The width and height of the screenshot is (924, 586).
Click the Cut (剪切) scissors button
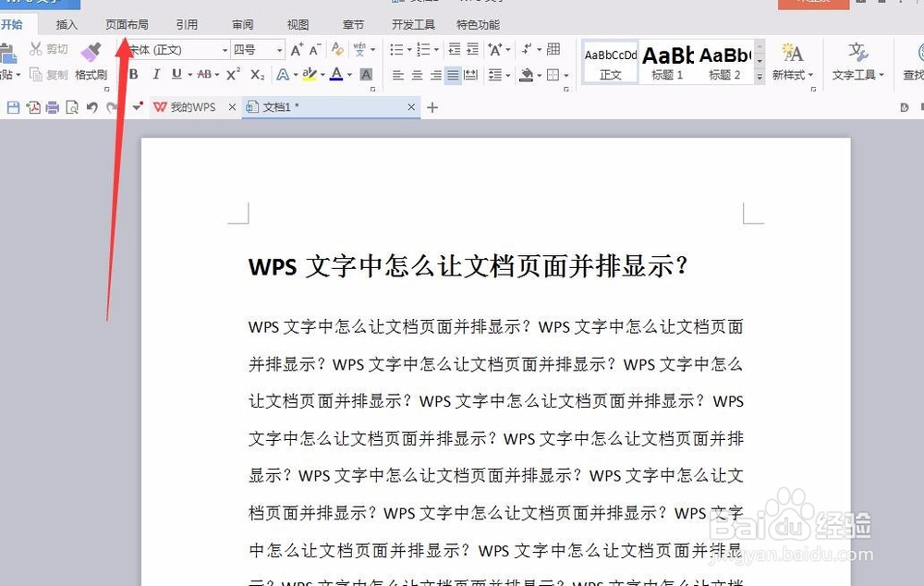pyautogui.click(x=49, y=49)
